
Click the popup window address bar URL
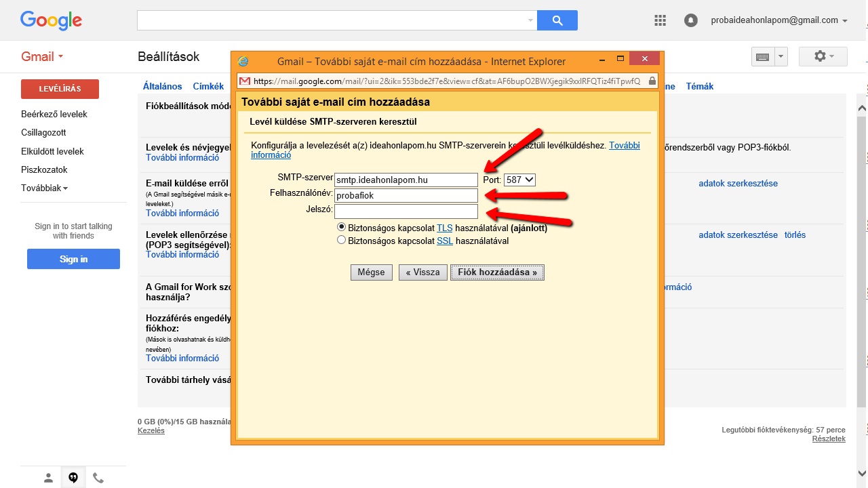(447, 81)
